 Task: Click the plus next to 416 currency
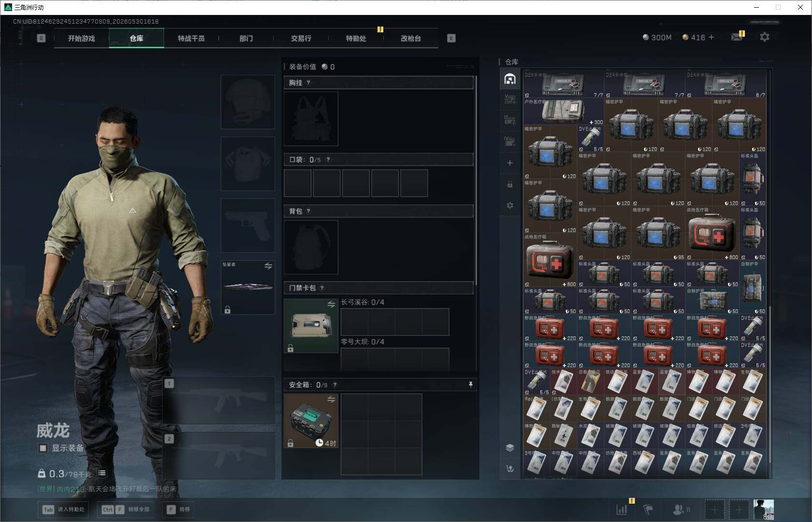pos(711,37)
